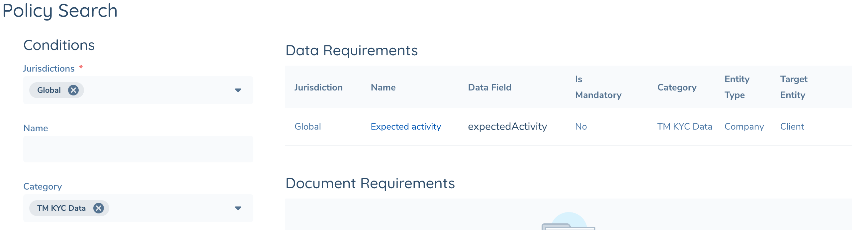Click the Is Mandatory column header
The image size is (868, 230).
[598, 87]
